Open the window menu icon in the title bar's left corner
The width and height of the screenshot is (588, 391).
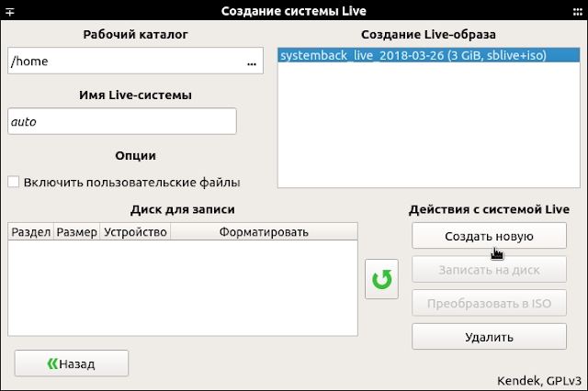pos(10,12)
